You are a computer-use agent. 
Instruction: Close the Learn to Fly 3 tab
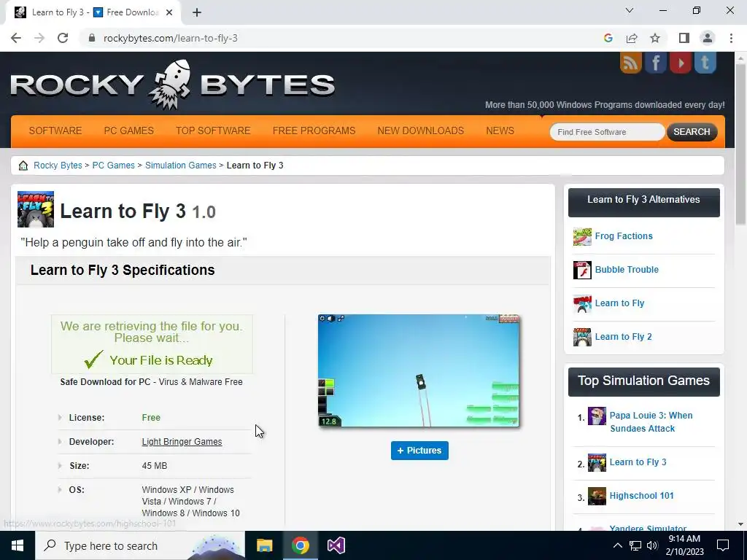169,13
